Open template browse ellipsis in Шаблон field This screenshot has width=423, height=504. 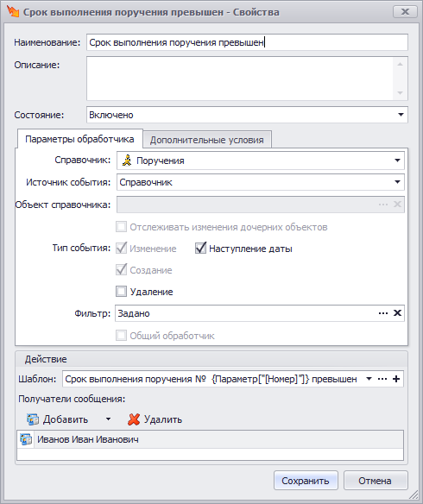click(x=382, y=379)
